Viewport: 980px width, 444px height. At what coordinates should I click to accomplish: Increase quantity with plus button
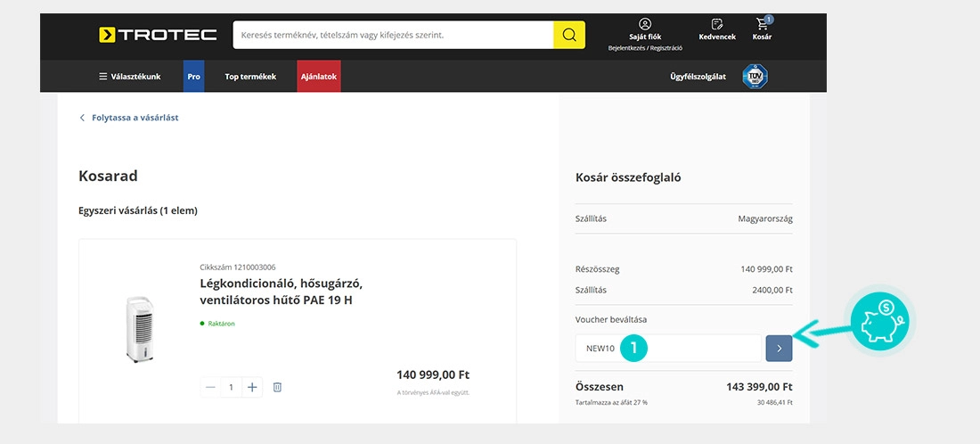coord(252,388)
